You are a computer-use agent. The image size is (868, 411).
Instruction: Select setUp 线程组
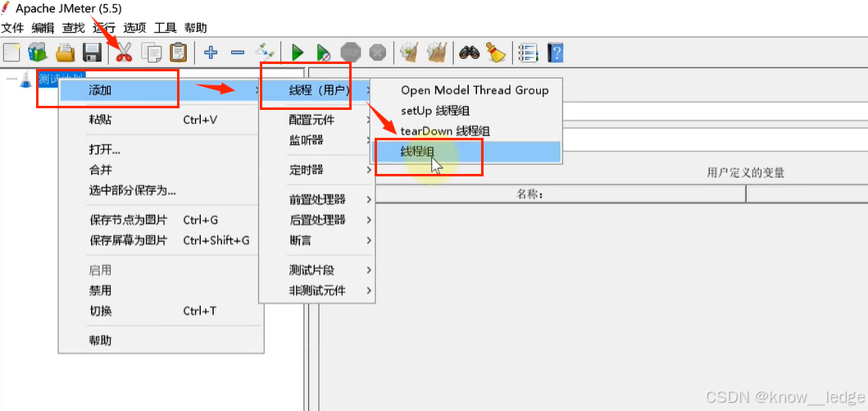tap(466, 111)
